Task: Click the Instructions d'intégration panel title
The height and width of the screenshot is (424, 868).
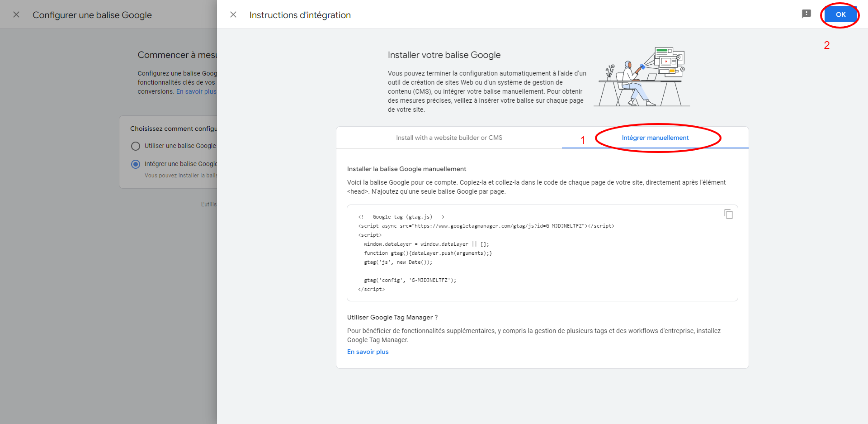Action: (300, 15)
